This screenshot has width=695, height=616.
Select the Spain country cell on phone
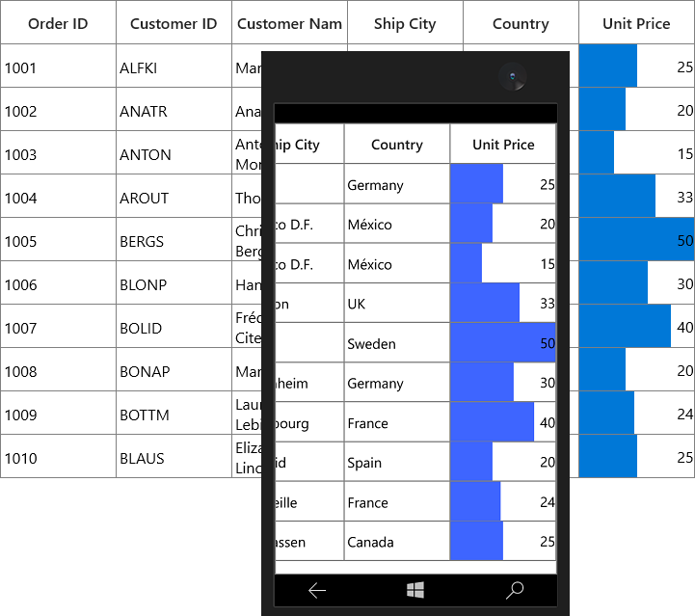click(397, 462)
